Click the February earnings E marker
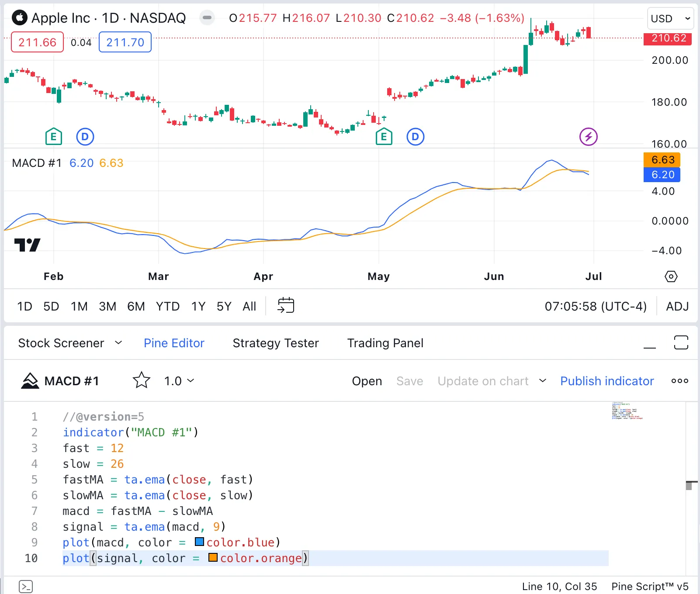The height and width of the screenshot is (594, 700). point(54,137)
